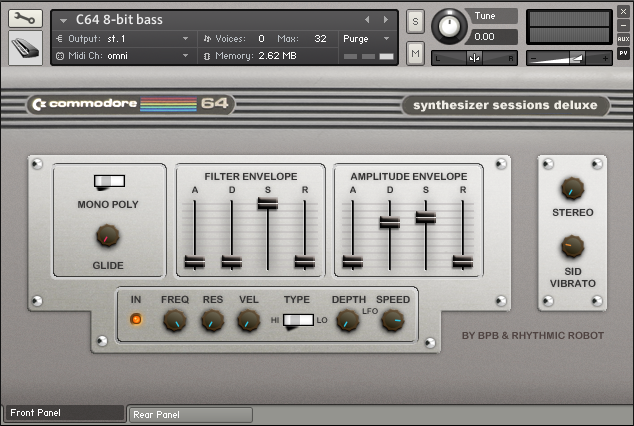The width and height of the screenshot is (634, 426).
Task: Click the wrench edit instrument icon
Action: pyautogui.click(x=25, y=18)
